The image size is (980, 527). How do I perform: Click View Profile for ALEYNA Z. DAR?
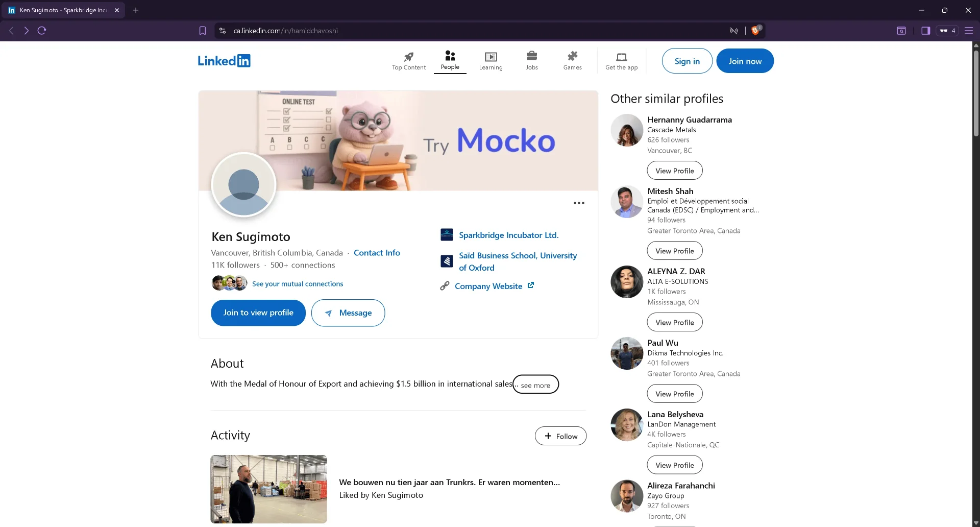[x=675, y=322]
